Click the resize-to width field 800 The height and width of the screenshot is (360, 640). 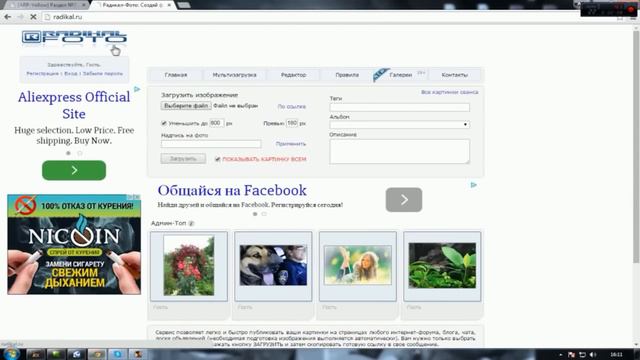point(217,123)
